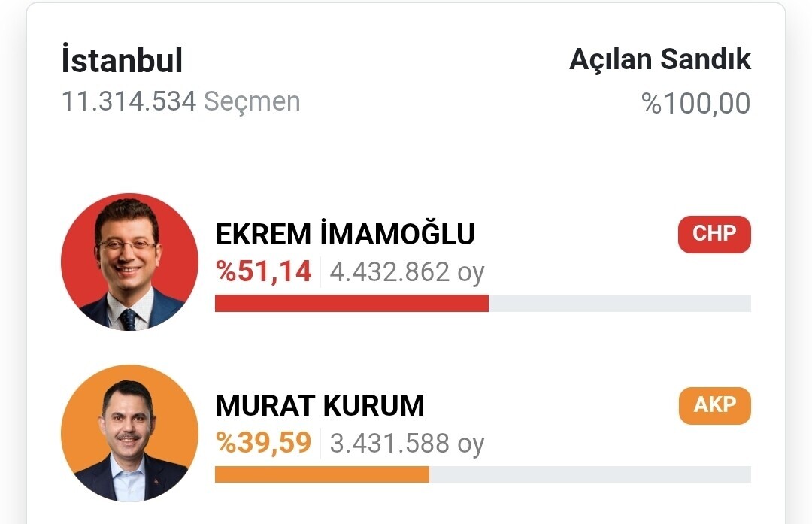Open the İstanbul heading

coord(122,62)
